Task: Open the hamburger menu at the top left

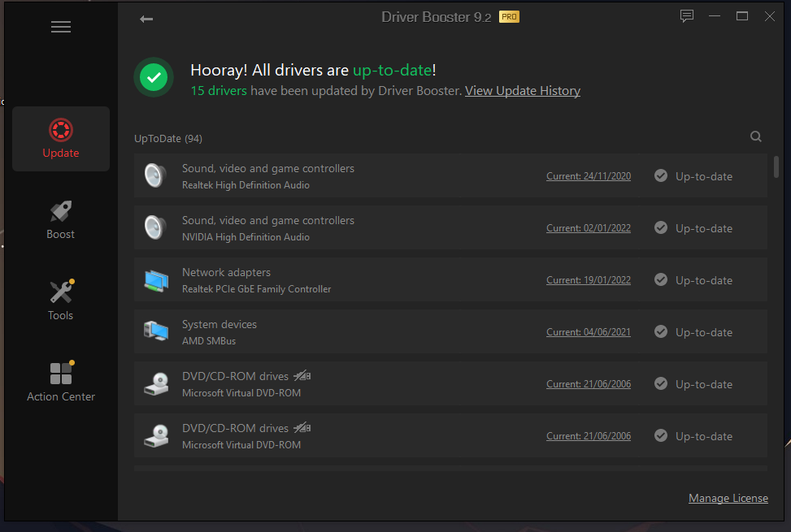Action: pos(60,27)
